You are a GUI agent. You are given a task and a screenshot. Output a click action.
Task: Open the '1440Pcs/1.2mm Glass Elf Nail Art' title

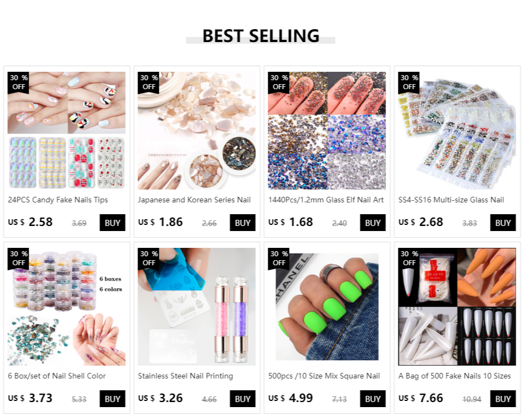(326, 200)
